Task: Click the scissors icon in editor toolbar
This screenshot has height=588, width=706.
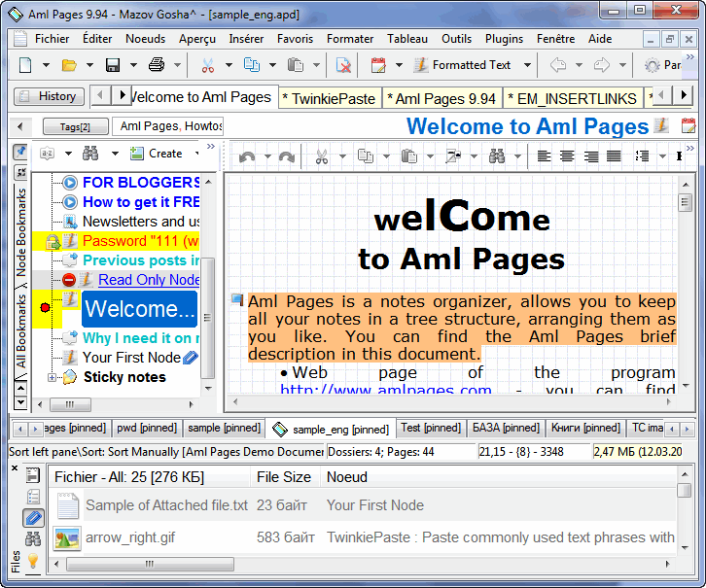Action: 322,156
